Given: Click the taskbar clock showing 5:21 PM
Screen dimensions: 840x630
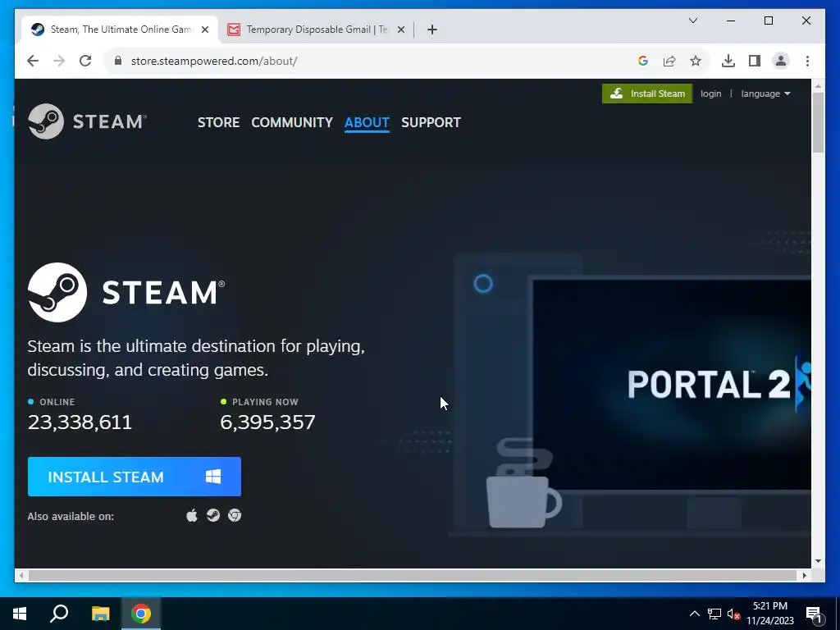Looking at the screenshot, I should (x=770, y=614).
